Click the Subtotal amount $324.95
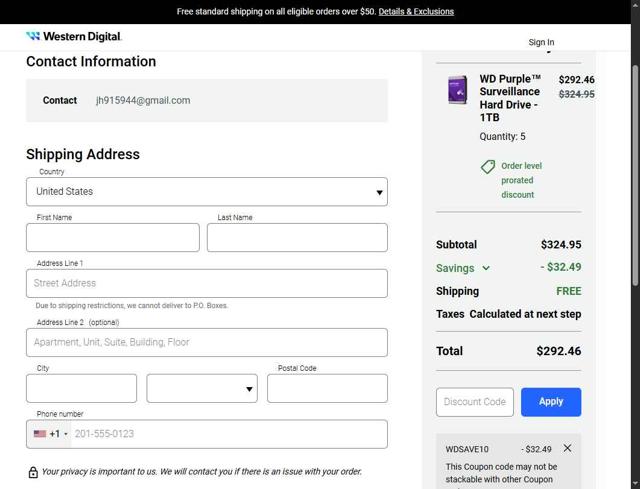Image resolution: width=640 pixels, height=489 pixels. coord(561,244)
